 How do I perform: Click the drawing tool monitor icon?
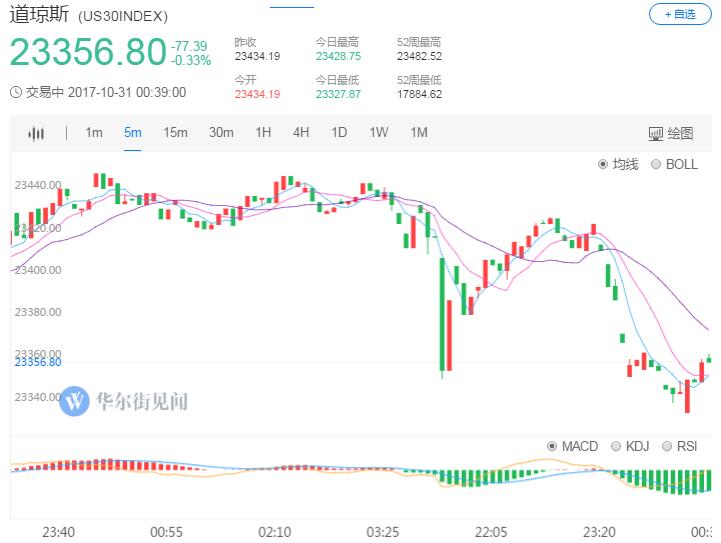656,134
